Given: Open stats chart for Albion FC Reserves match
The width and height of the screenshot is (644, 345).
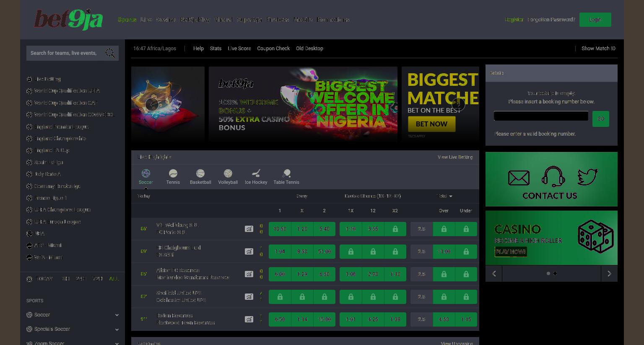Looking at the screenshot, I should [x=249, y=274].
